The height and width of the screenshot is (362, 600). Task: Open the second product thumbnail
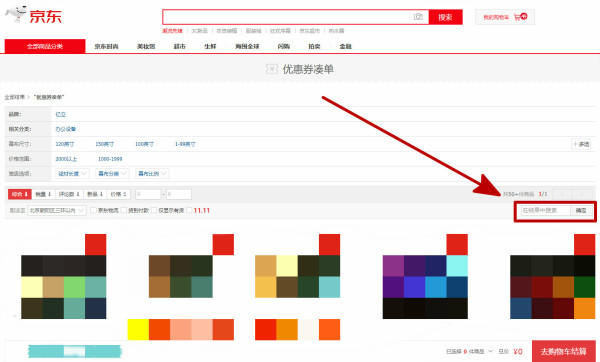[x=191, y=266]
